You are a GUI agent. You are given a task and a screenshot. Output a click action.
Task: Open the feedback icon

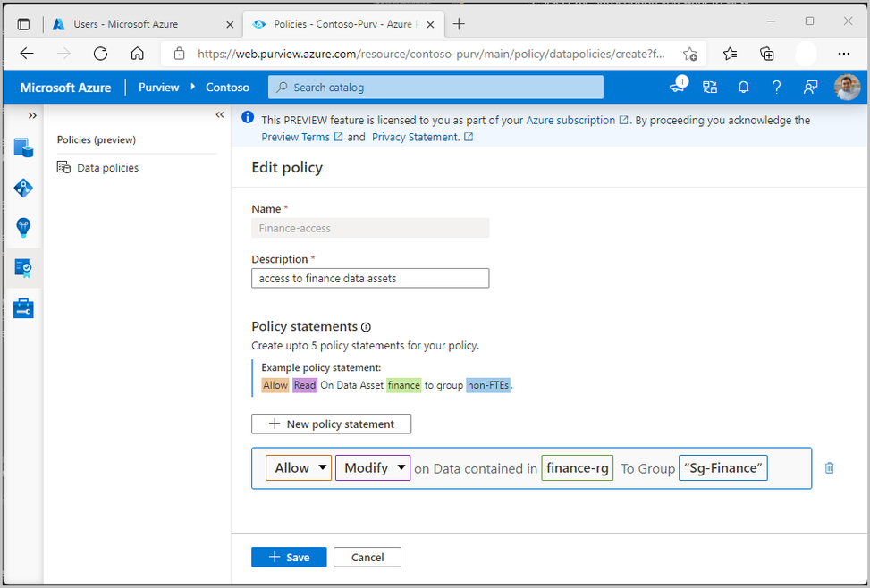(810, 87)
